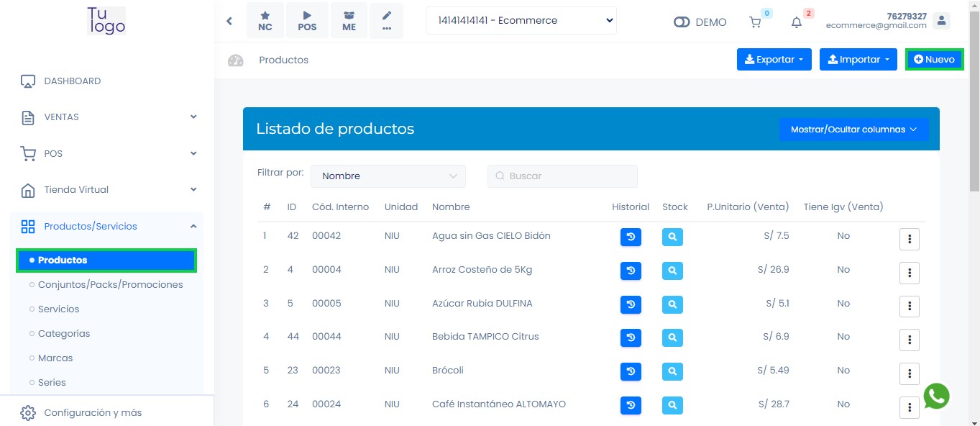Open the Filtrar por Nombre dropdown
Screen dimensions: 980x426
pos(388,176)
